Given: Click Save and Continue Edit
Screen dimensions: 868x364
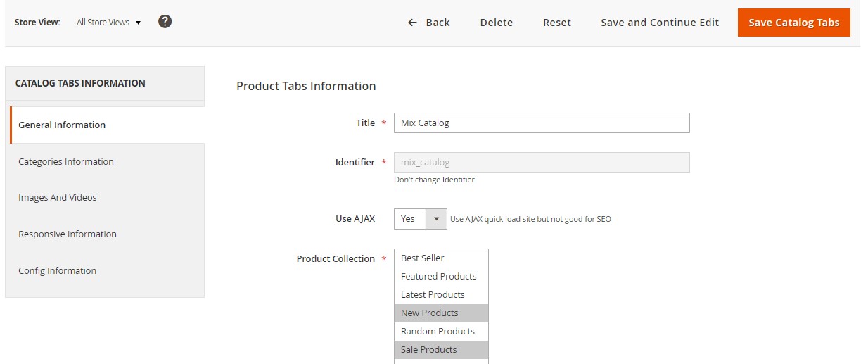Looking at the screenshot, I should click(659, 23).
